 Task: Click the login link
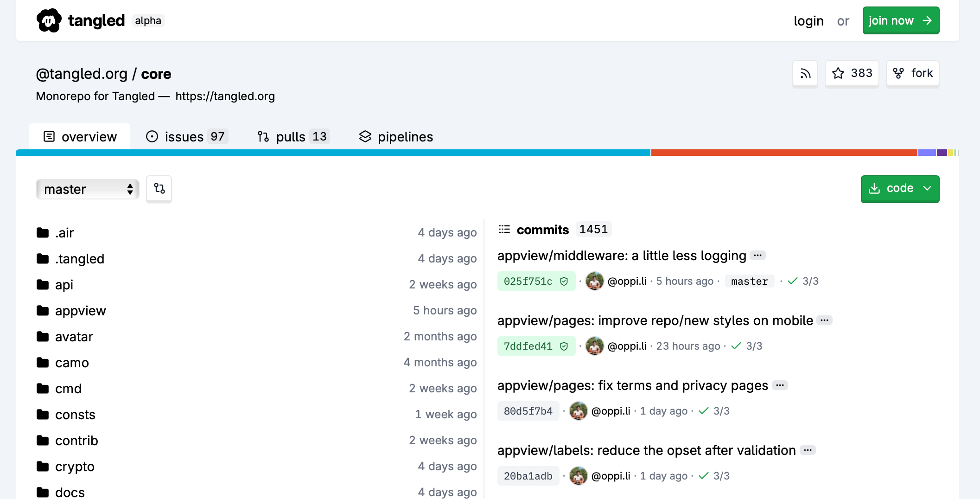(x=808, y=21)
